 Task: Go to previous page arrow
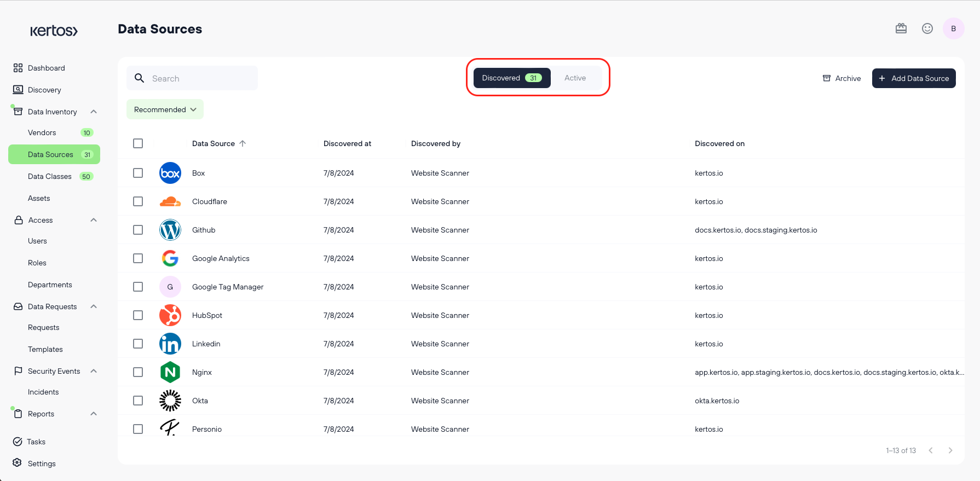point(931,450)
